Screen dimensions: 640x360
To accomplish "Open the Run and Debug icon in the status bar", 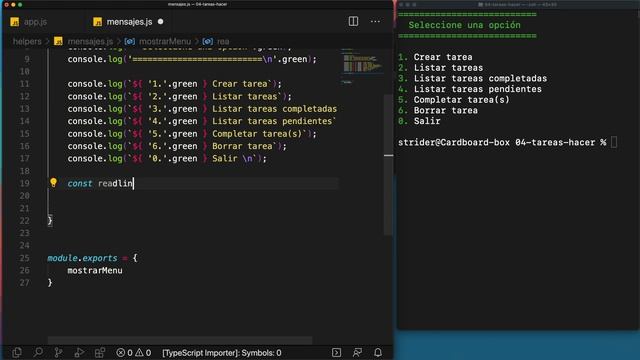I will (79, 353).
